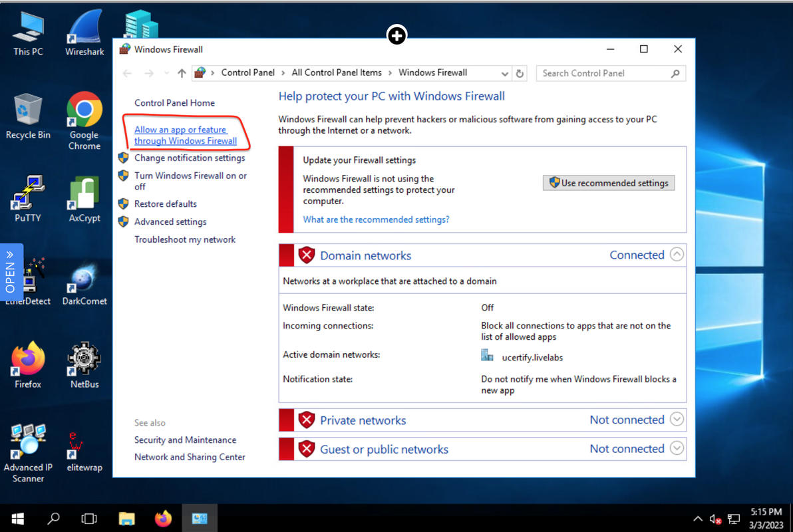Click Windows Firewall breadcrumb
The width and height of the screenshot is (793, 532).
(433, 73)
